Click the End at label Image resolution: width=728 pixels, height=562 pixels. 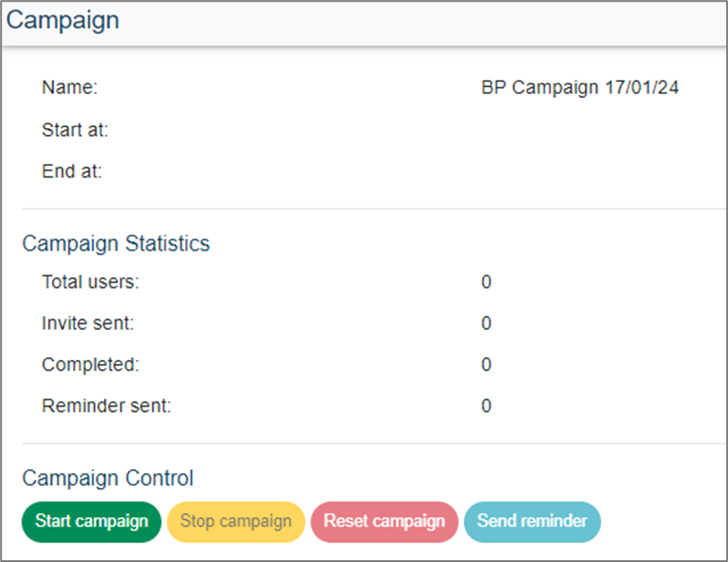pyautogui.click(x=72, y=171)
